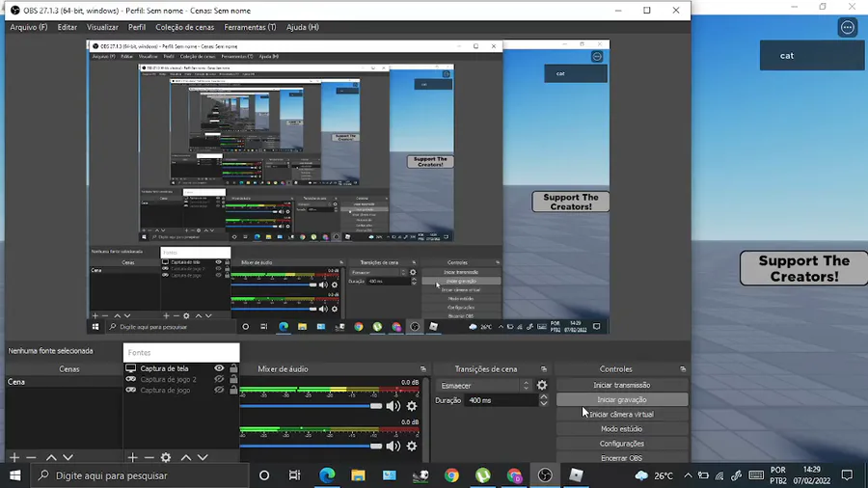Open source properties gear icon
868x488 pixels.
166,457
